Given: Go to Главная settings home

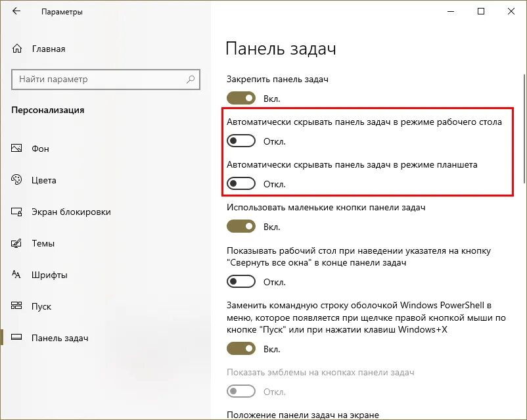Looking at the screenshot, I should tap(49, 49).
